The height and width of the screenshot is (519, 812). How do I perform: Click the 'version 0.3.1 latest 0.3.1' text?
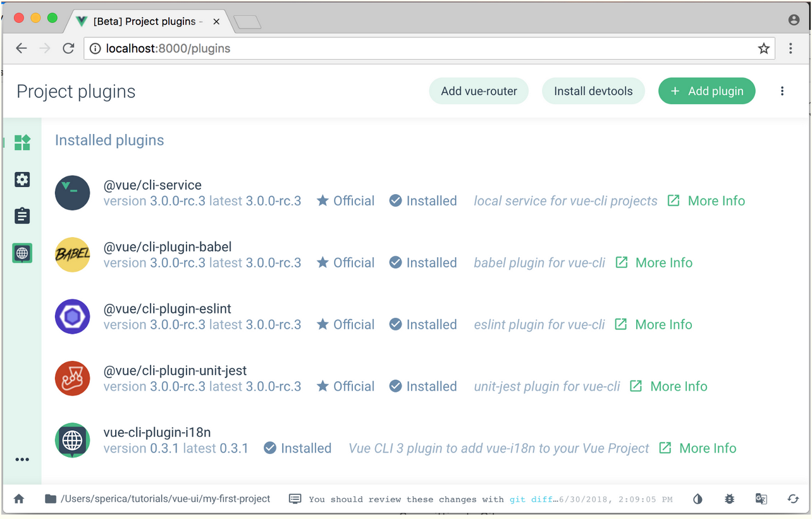point(176,448)
